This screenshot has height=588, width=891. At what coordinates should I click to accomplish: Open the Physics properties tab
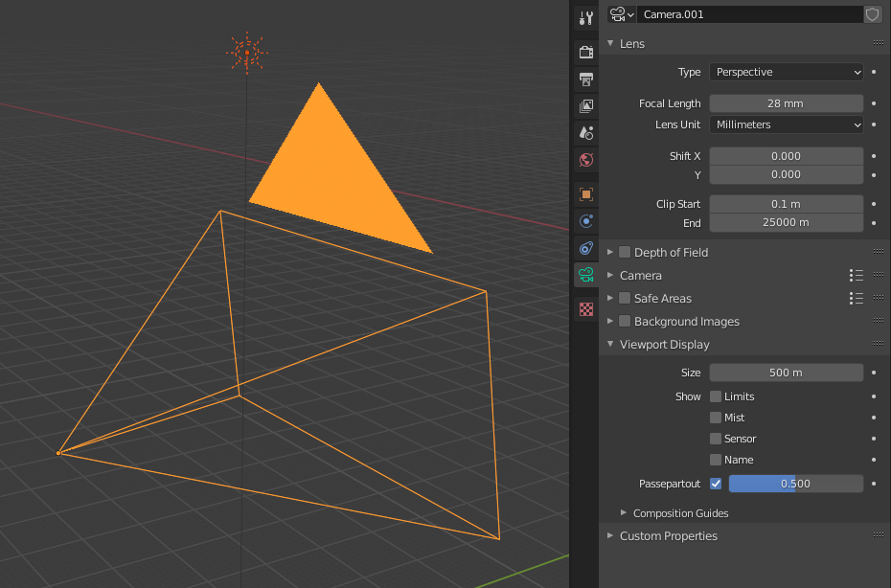pyautogui.click(x=585, y=221)
